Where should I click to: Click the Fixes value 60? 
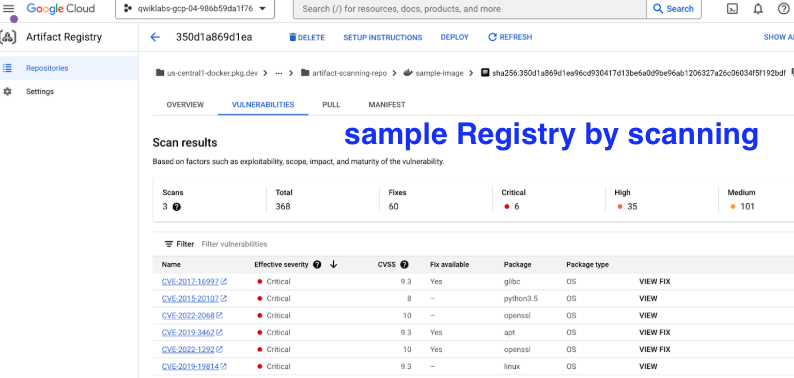[393, 206]
